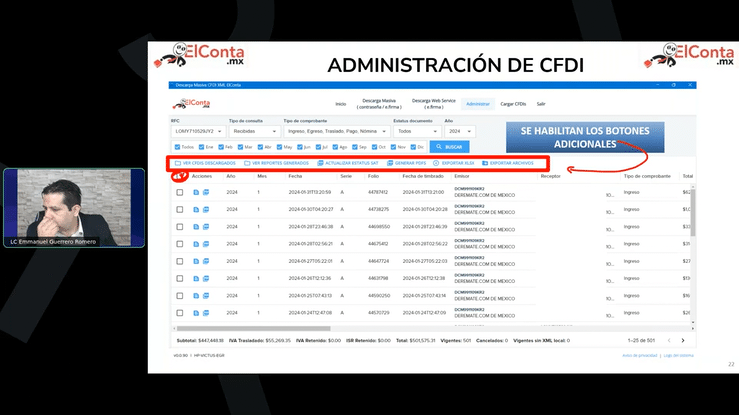Select row checkbox for folio 44675412
Image resolution: width=739 pixels, height=415 pixels.
pos(180,244)
